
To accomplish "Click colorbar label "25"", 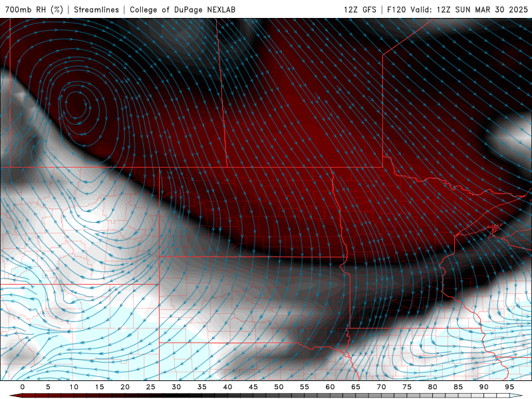I will click(151, 387).
